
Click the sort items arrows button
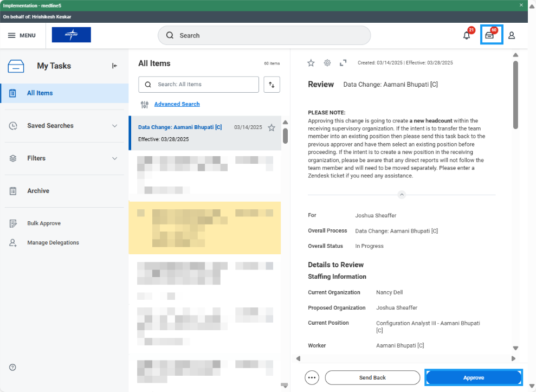(x=272, y=85)
